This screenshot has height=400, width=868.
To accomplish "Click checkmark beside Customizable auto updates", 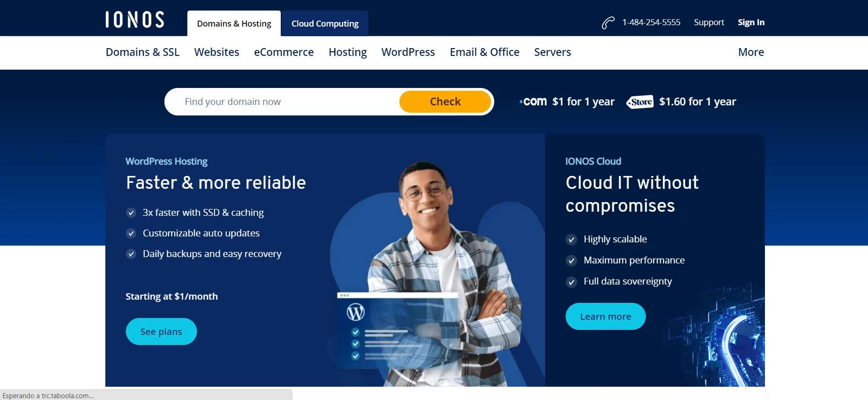I will tap(131, 233).
